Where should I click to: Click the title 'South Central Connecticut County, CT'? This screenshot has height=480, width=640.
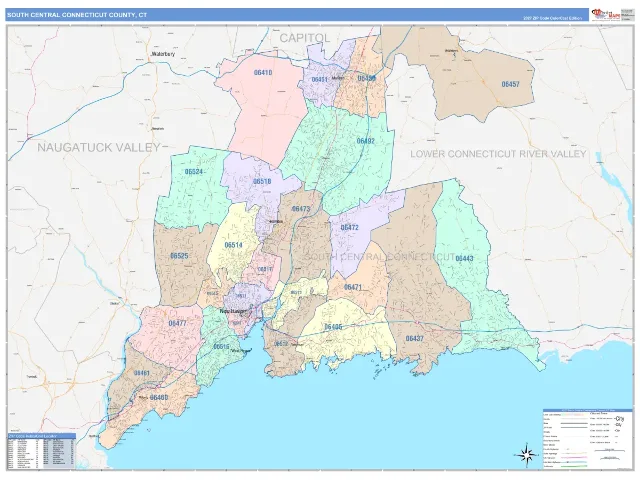tap(77, 15)
